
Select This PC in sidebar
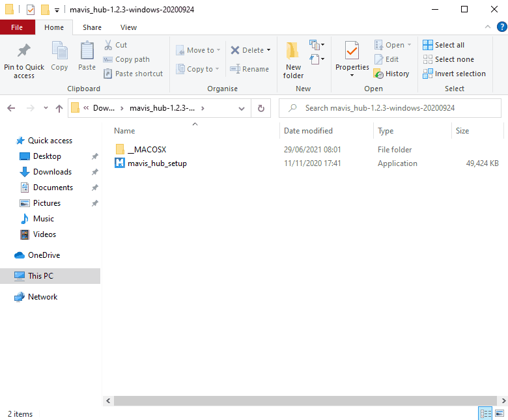click(50, 276)
